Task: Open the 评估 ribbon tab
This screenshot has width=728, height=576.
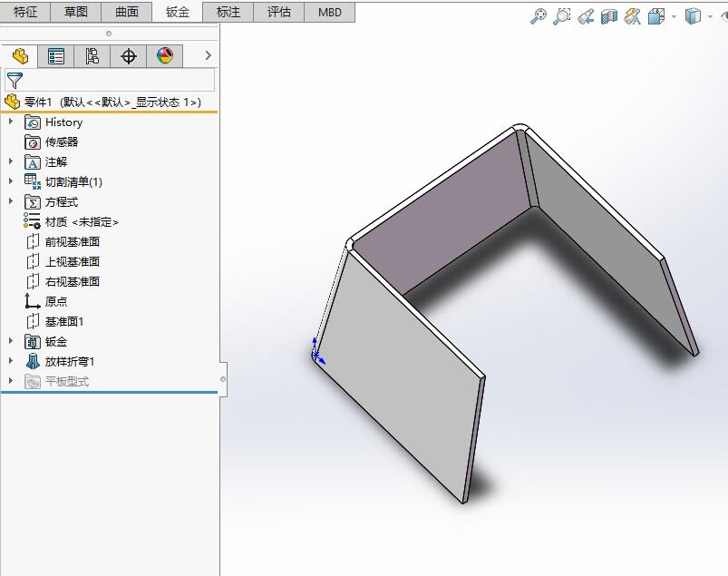Action: pyautogui.click(x=278, y=12)
